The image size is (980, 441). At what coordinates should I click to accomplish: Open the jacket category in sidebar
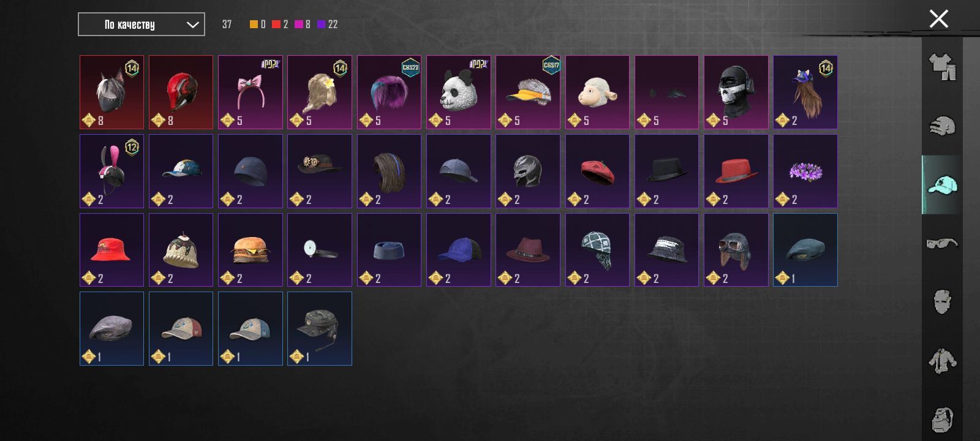point(942,361)
